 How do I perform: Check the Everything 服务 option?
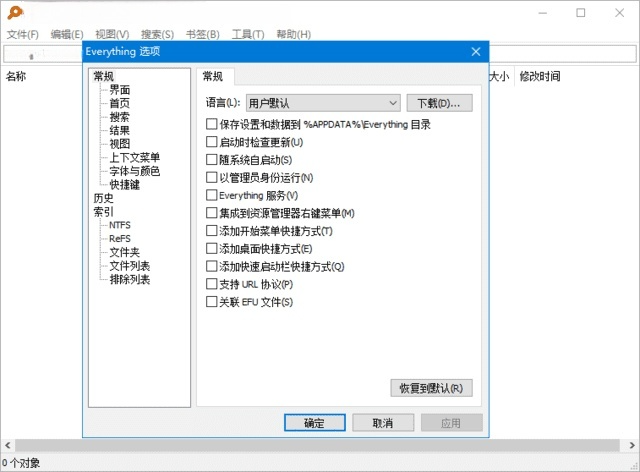coord(211,196)
